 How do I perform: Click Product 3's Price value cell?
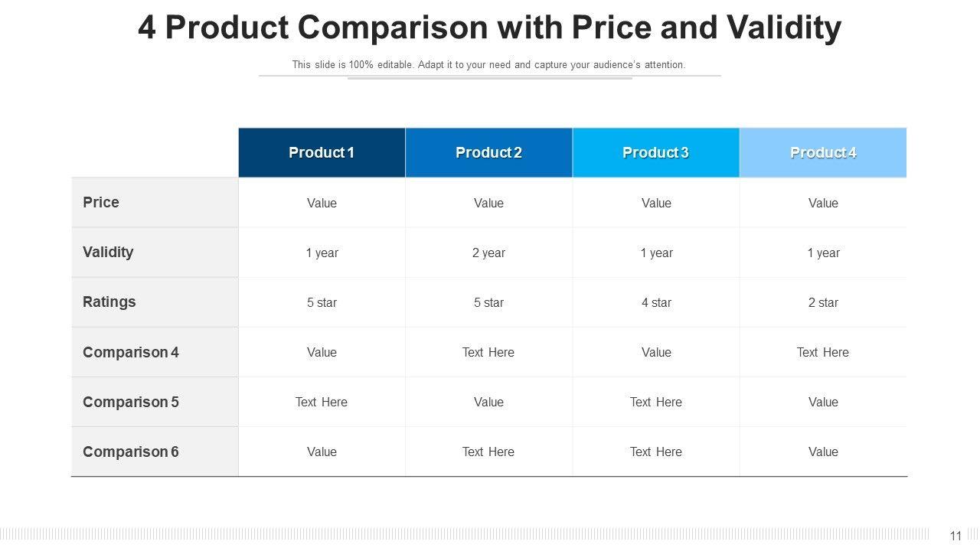tap(656, 203)
